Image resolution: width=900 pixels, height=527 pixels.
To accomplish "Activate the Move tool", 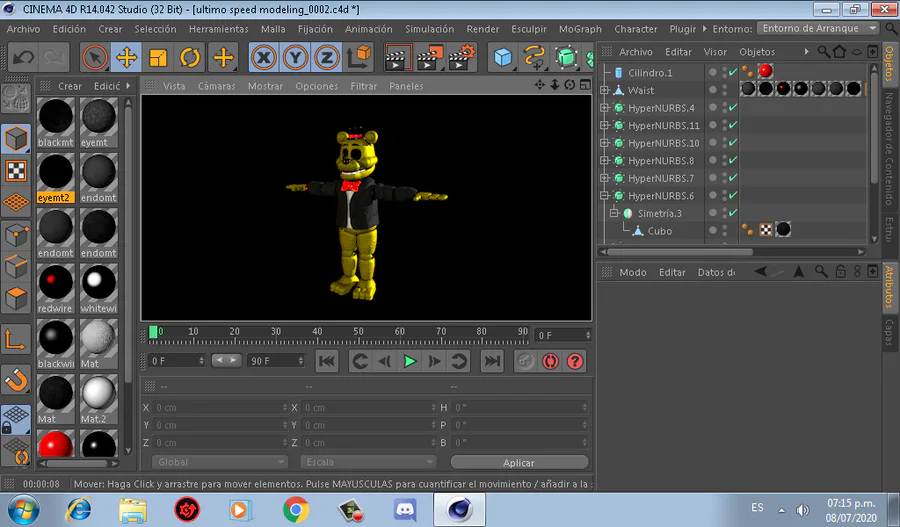I will (126, 57).
